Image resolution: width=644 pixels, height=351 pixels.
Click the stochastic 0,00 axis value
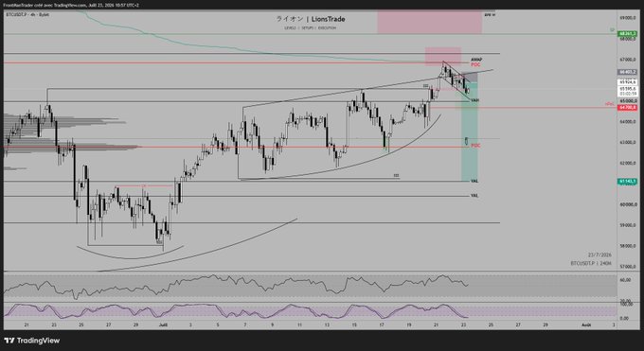pos(624,318)
